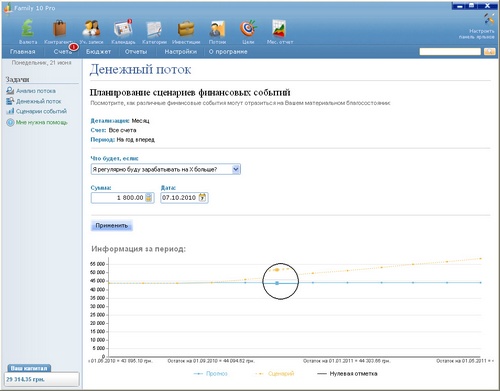500x391 pixels.
Task: Open the Настройки menu
Action: click(181, 52)
